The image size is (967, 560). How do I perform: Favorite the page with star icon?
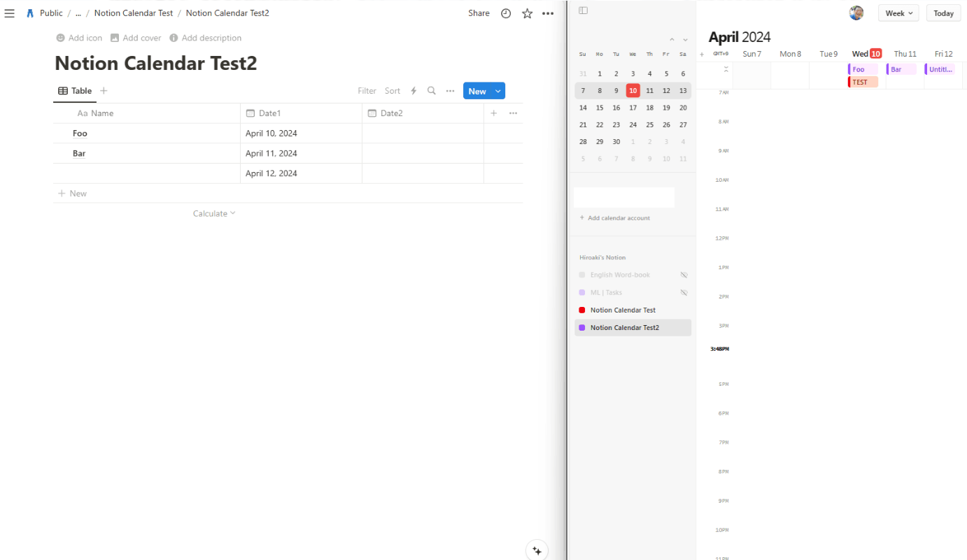coord(527,13)
